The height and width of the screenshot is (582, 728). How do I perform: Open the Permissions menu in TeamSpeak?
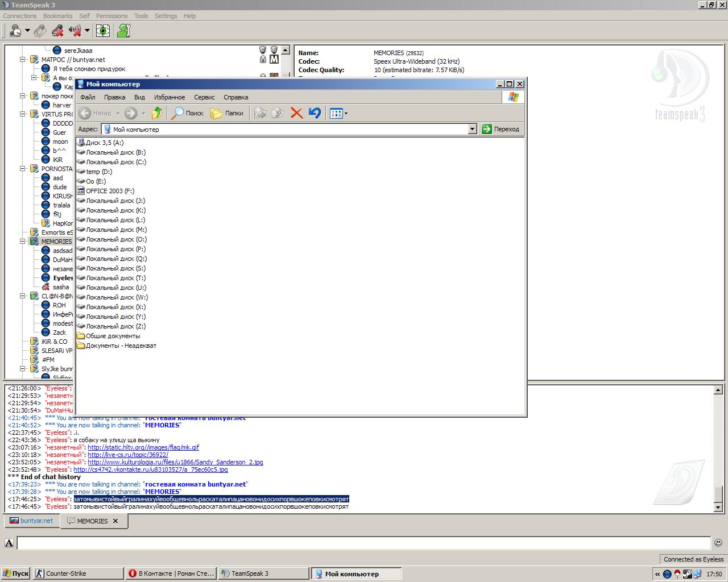[x=111, y=16]
